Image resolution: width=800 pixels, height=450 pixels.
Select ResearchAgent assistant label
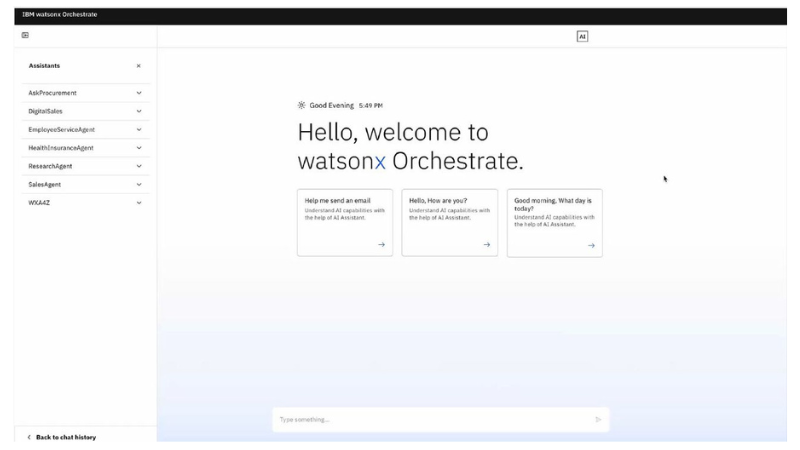point(50,166)
